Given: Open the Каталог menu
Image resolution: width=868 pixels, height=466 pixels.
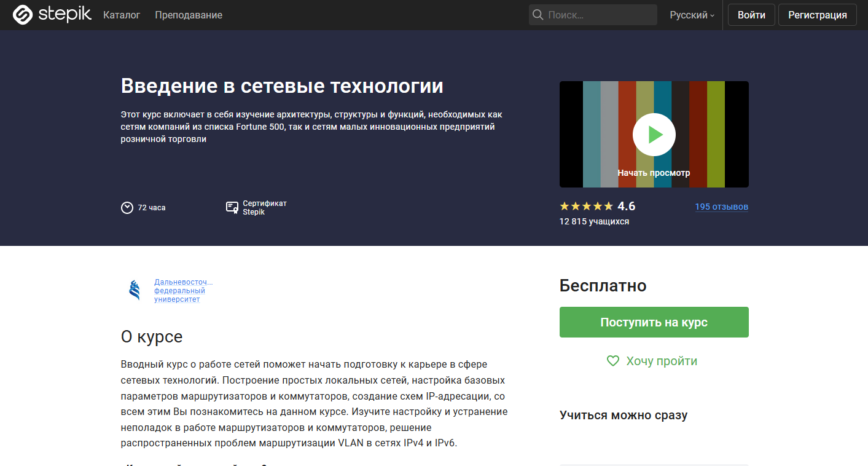Looking at the screenshot, I should pos(122,14).
